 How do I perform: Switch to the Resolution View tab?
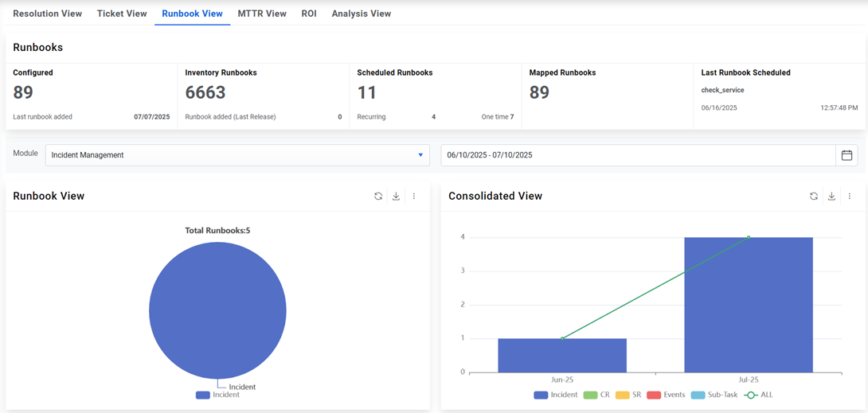click(x=48, y=14)
